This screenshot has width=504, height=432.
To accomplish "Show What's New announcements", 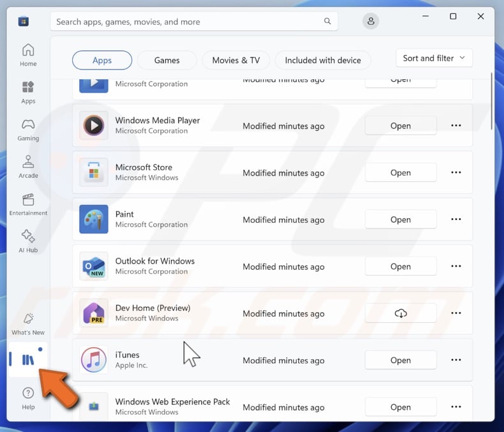I will (x=28, y=324).
